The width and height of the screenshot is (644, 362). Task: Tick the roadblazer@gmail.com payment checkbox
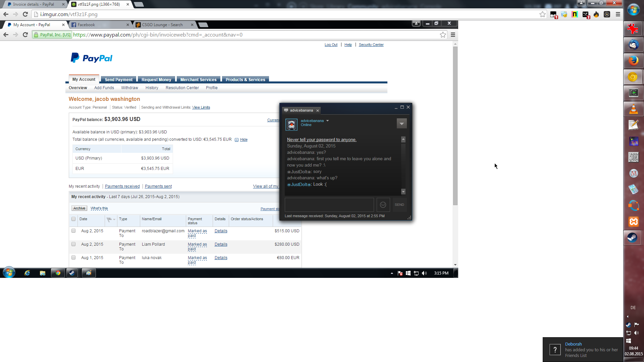tap(73, 231)
